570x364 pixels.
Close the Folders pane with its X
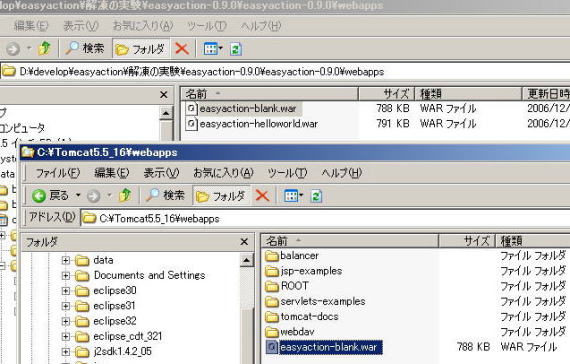(244, 242)
